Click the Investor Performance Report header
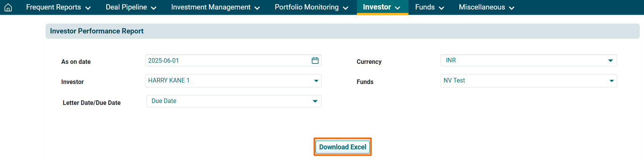The image size is (644, 160). [x=97, y=31]
